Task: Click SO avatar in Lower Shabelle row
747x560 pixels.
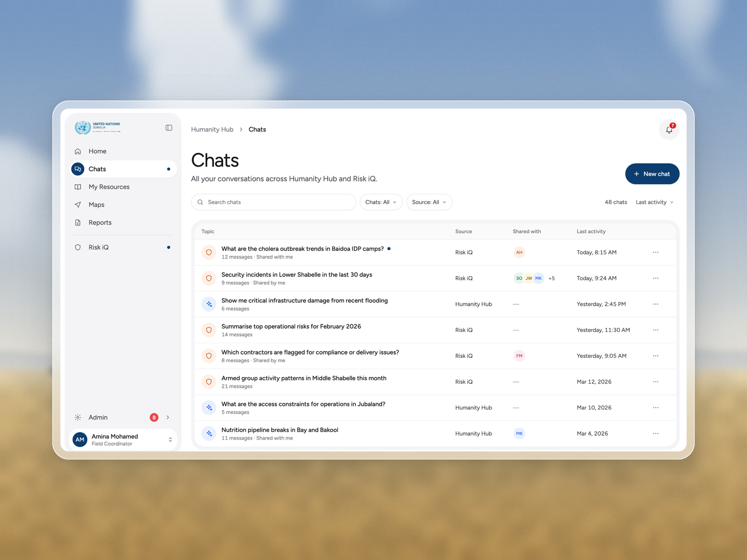Action: (x=519, y=278)
